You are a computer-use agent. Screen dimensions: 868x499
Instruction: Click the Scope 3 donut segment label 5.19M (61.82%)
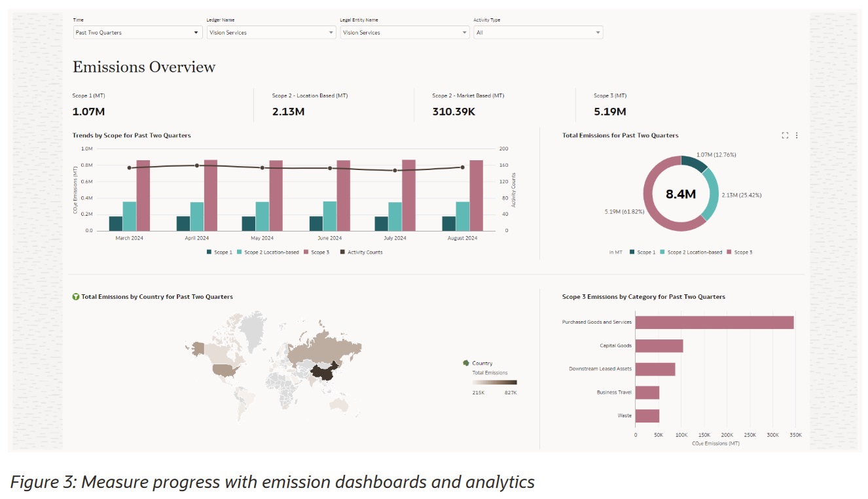[625, 212]
